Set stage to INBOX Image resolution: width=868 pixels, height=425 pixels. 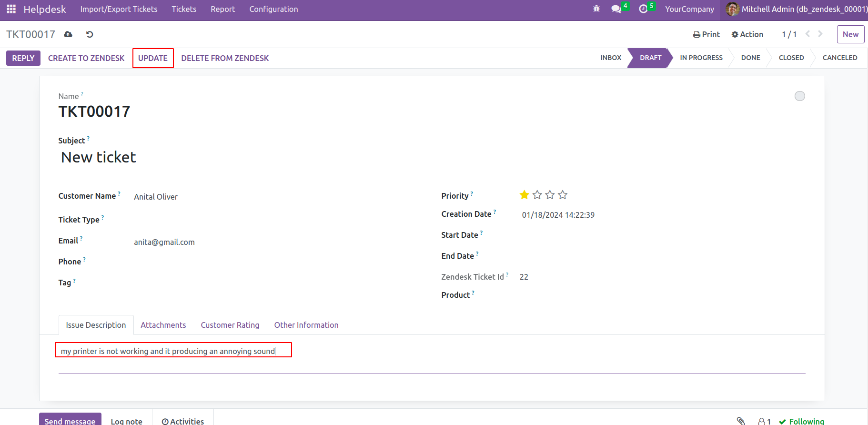tap(611, 58)
